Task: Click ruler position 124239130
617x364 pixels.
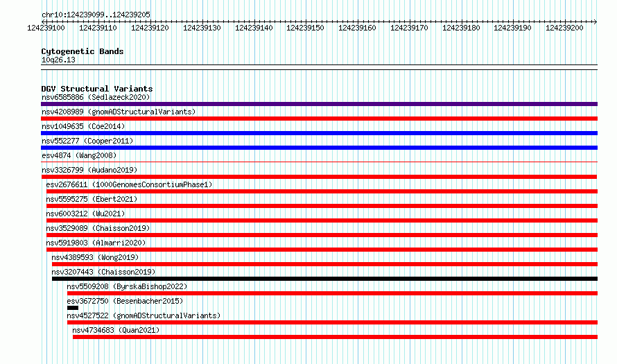Action: [x=202, y=28]
